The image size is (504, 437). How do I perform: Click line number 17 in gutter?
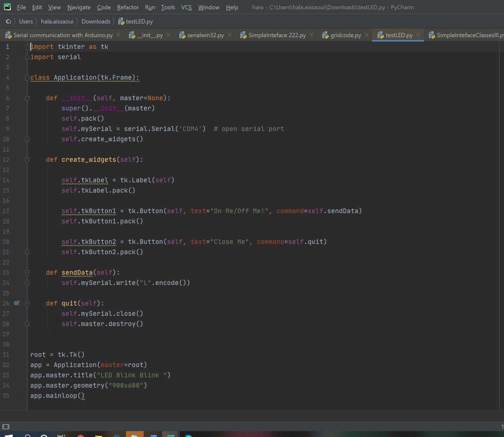point(6,211)
